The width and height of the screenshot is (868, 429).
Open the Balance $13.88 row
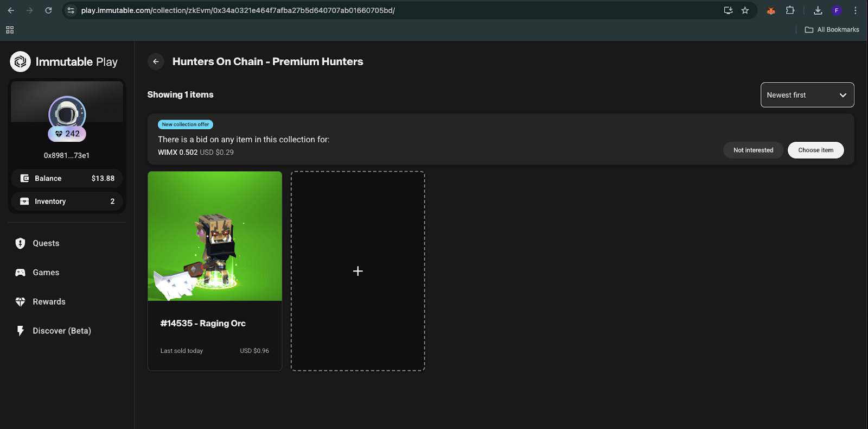(67, 178)
